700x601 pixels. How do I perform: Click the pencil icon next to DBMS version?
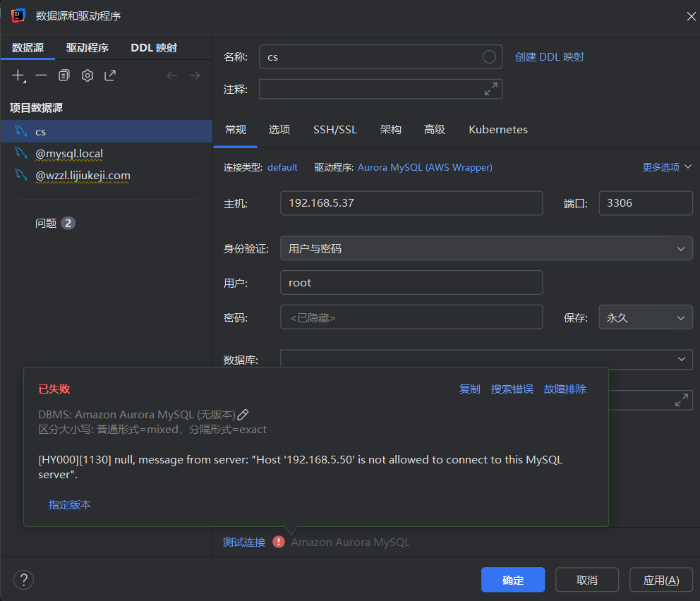click(x=243, y=415)
